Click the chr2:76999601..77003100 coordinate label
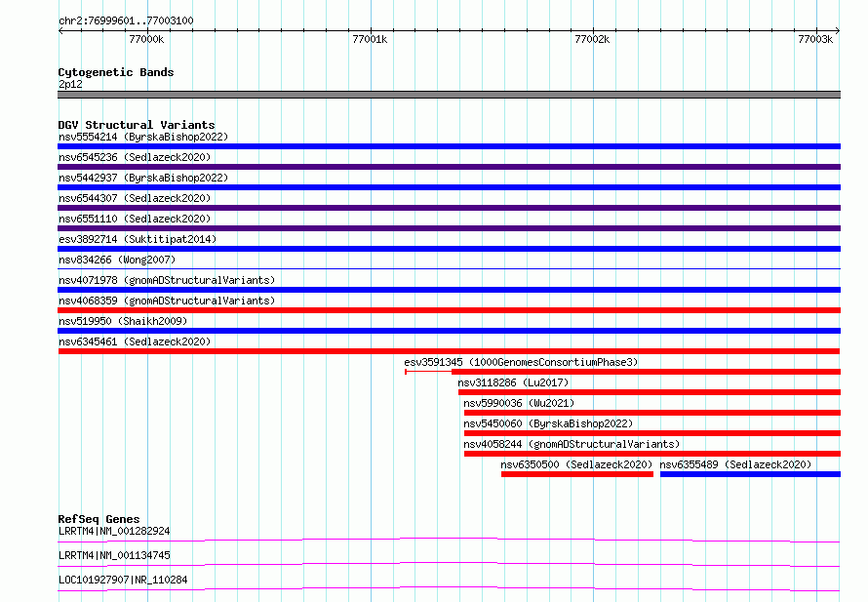Screen dimensions: 868x602 click(126, 20)
